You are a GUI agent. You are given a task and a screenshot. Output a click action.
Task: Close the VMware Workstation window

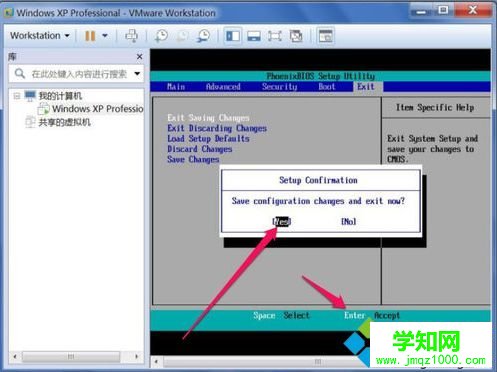[473, 11]
